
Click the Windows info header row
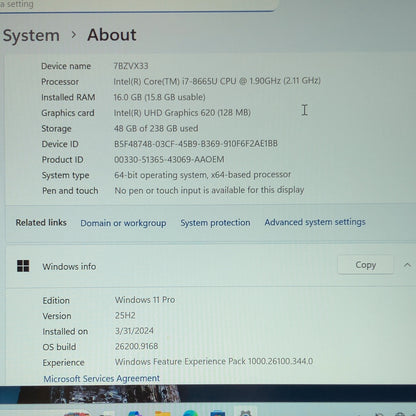[x=211, y=266]
